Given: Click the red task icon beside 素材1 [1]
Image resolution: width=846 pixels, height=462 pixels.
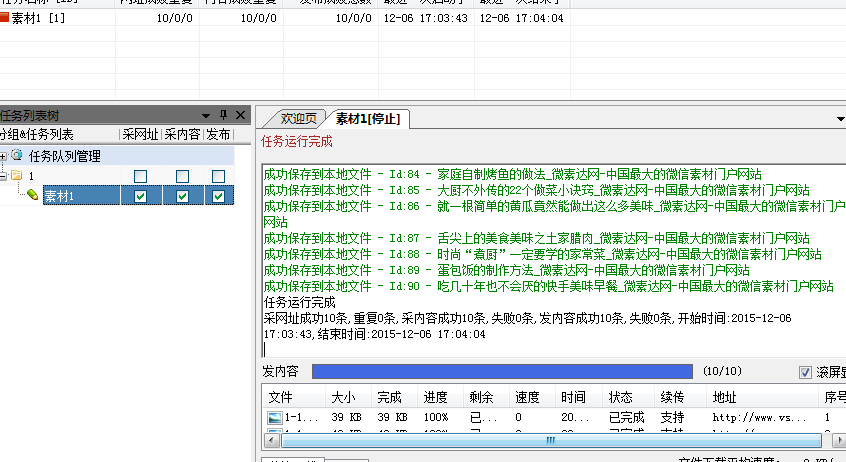Looking at the screenshot, I should pyautogui.click(x=4, y=18).
